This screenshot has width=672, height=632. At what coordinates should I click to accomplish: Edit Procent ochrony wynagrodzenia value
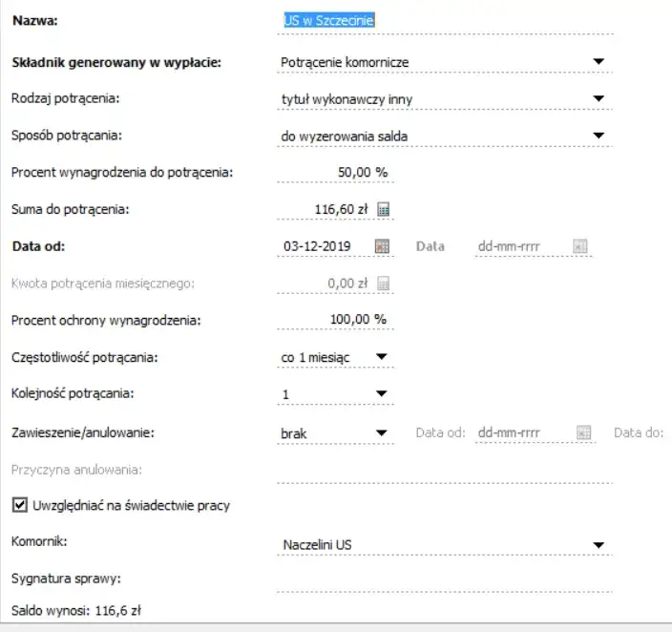[x=334, y=319]
